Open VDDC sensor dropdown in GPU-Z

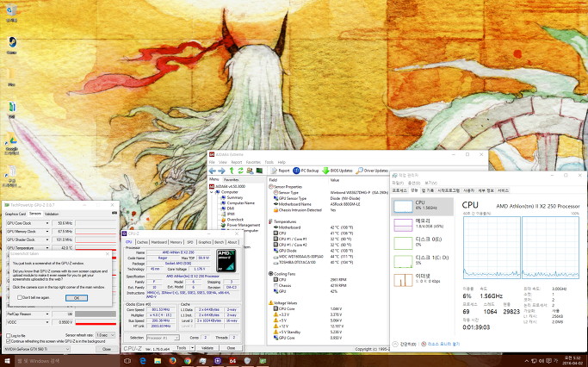[47, 322]
